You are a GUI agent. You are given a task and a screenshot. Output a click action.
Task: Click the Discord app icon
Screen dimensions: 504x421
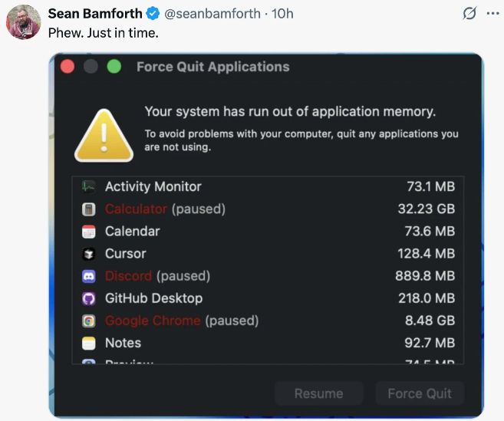coord(89,276)
